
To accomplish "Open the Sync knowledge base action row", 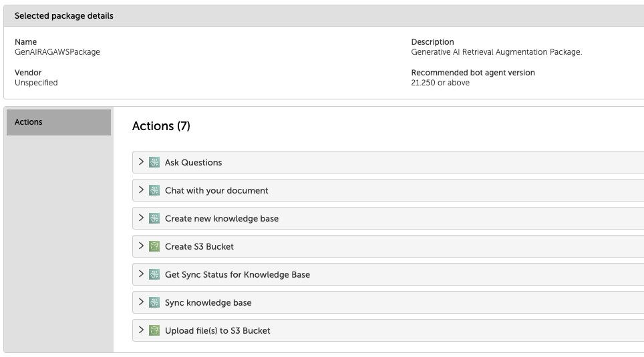I will 208,303.
